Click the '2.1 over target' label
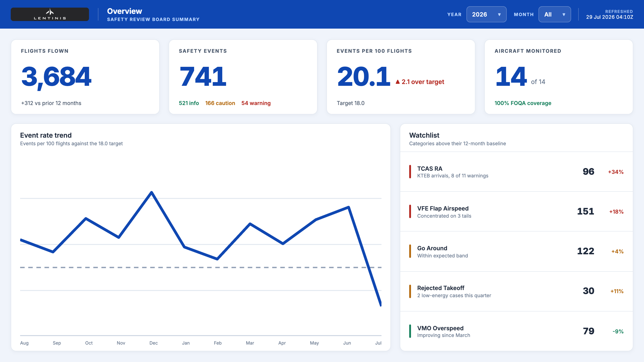 pyautogui.click(x=423, y=82)
